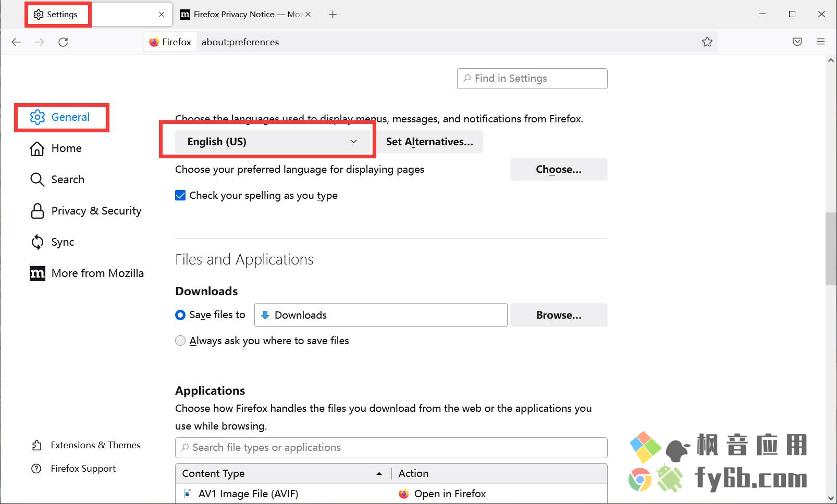The image size is (837, 504).
Task: Open the Firefox application hamburger menu
Action: 821,42
